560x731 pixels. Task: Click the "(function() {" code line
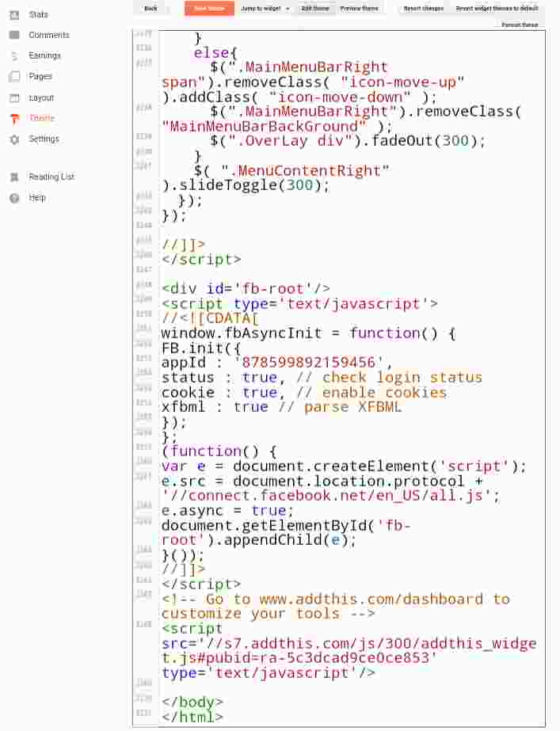coord(219,451)
